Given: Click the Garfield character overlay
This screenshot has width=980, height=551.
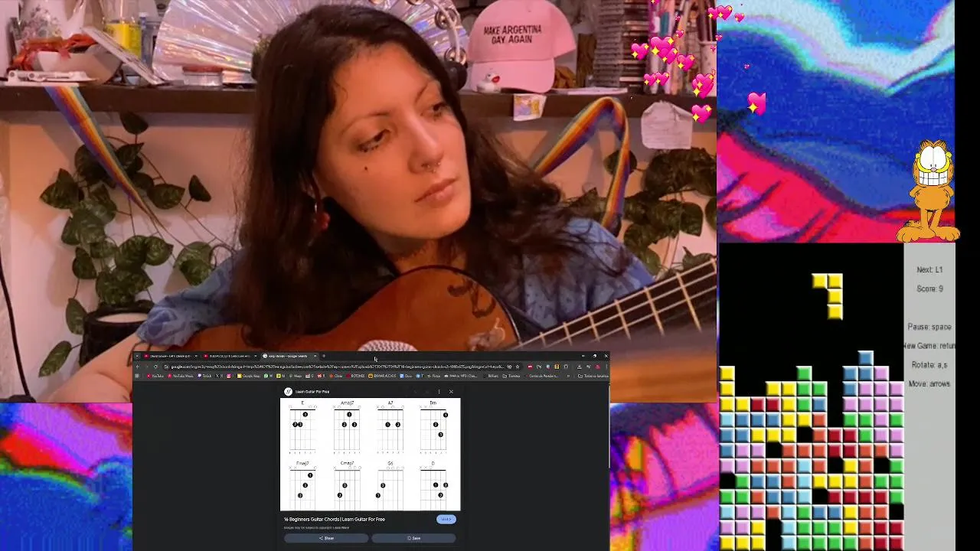Looking at the screenshot, I should 932,191.
